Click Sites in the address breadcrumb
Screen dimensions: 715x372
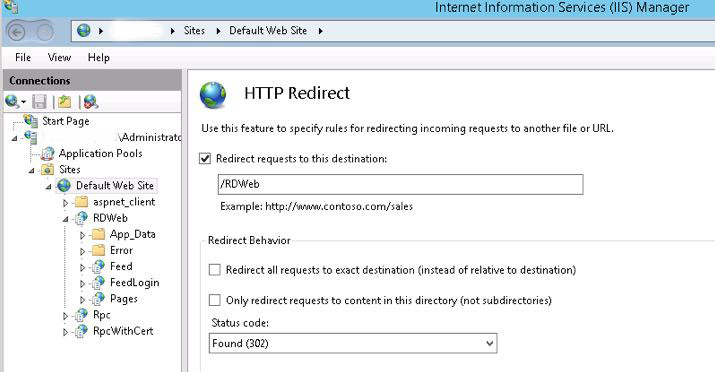click(194, 31)
